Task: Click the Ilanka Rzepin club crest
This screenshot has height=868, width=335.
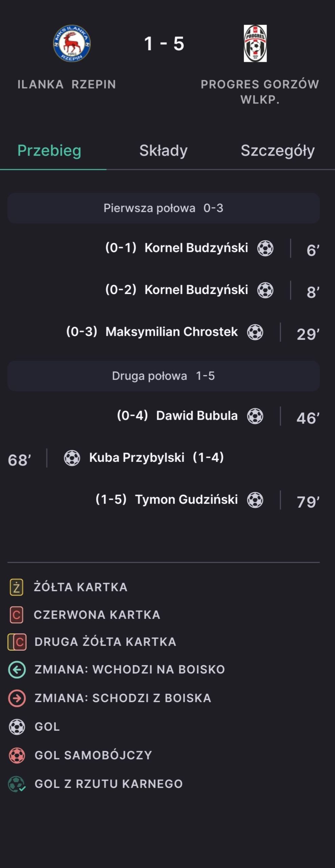Action: coord(72,43)
